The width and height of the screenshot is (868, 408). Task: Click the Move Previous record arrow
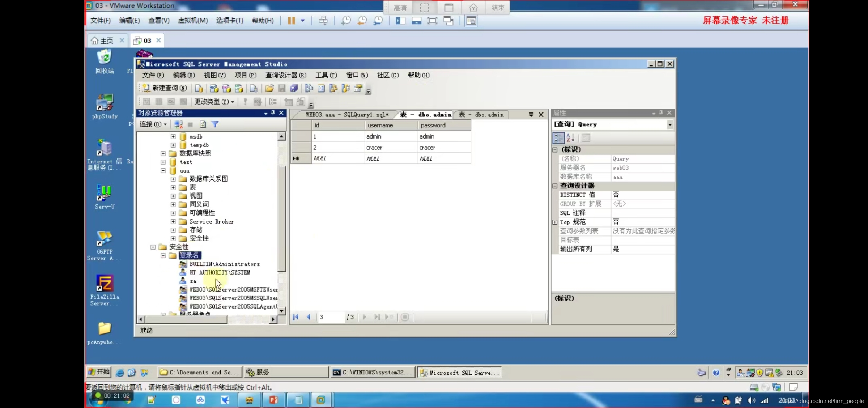click(x=309, y=317)
